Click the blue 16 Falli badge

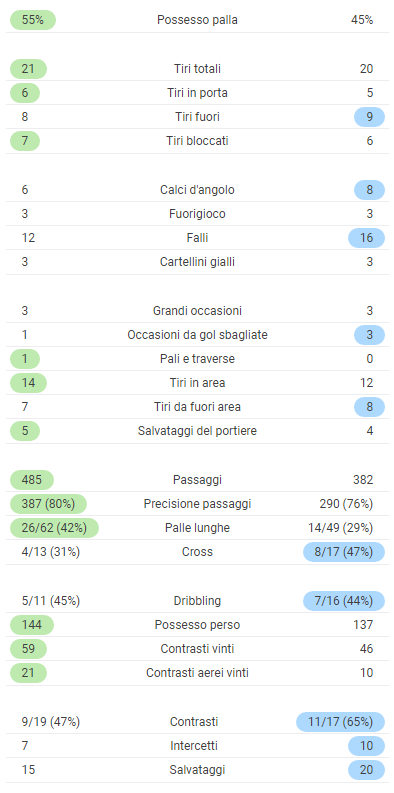tap(366, 238)
